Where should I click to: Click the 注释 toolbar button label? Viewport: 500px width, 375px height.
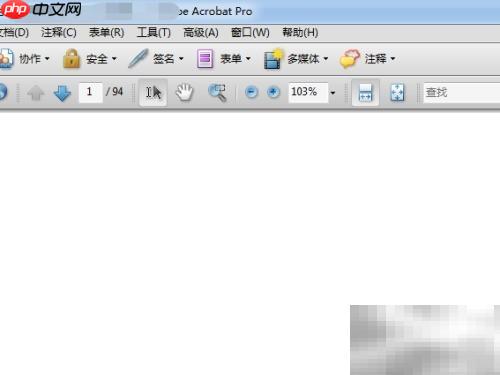coord(375,59)
